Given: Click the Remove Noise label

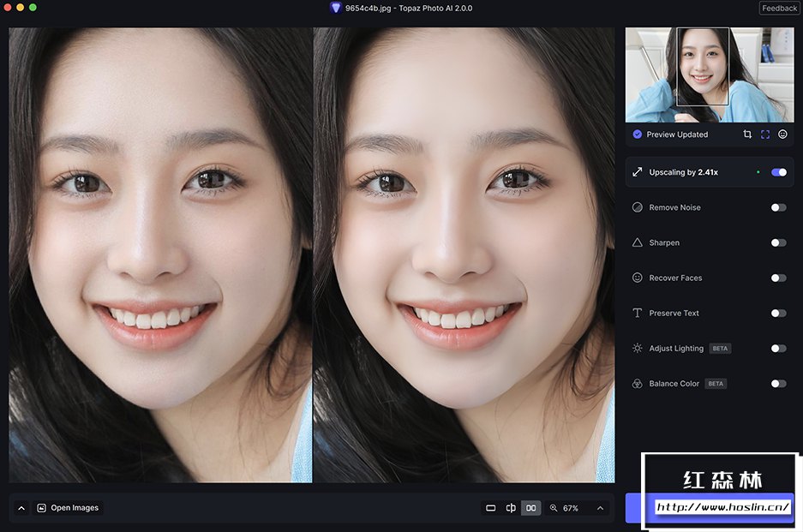Looking at the screenshot, I should pos(674,207).
